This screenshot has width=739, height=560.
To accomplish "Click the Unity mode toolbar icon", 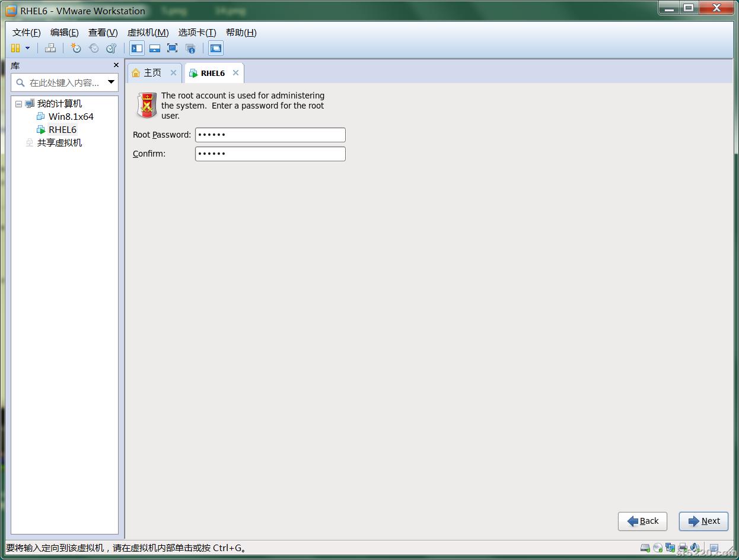I will 190,48.
